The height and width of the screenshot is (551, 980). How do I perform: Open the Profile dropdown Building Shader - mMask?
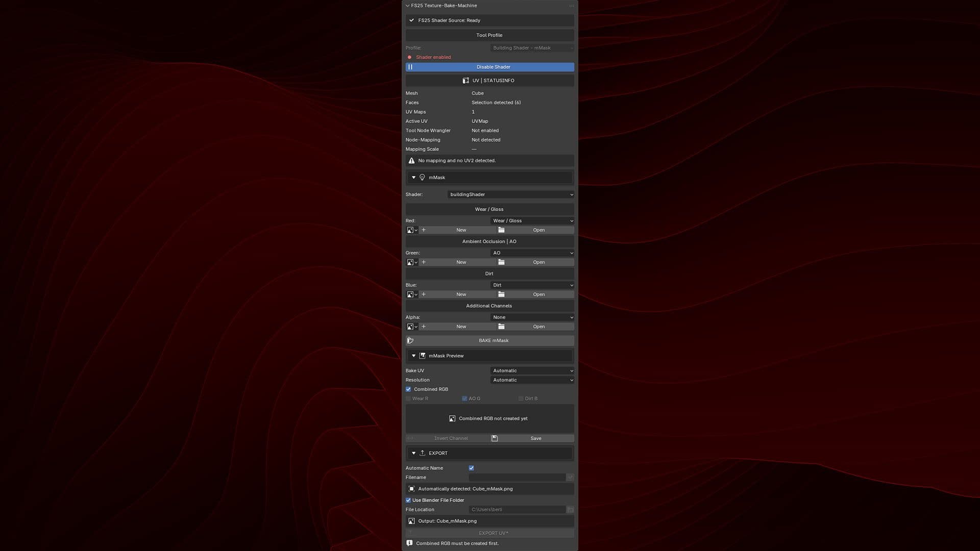point(532,48)
